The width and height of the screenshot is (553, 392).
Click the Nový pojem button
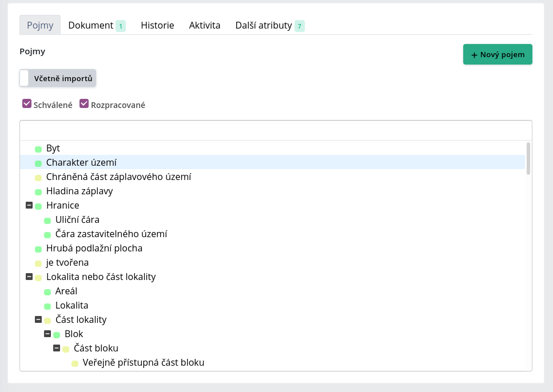coord(498,54)
